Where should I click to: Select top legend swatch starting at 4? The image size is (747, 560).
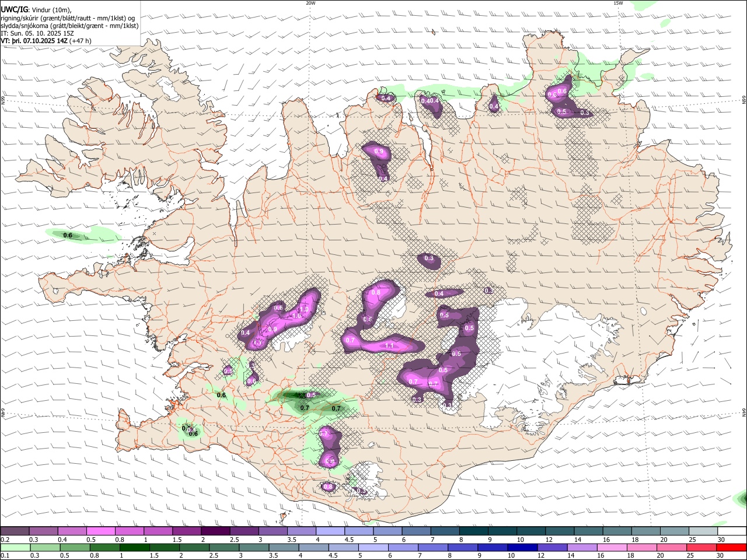point(330,531)
